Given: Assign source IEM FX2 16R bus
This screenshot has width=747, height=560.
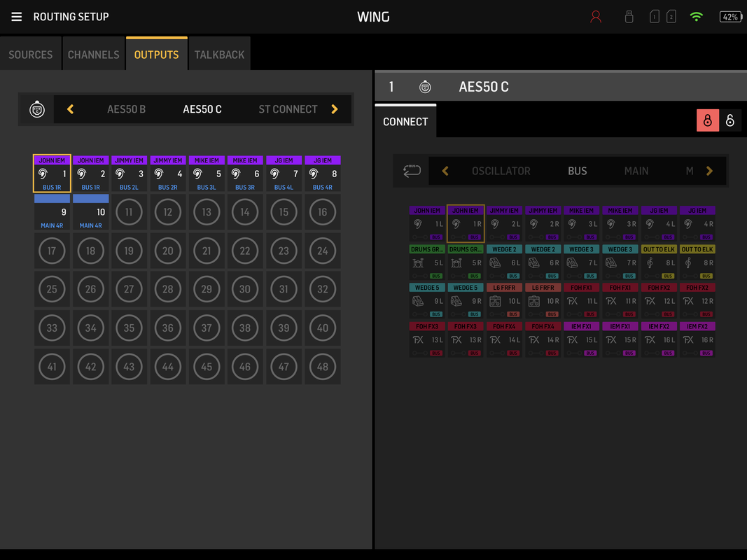Looking at the screenshot, I should [x=697, y=339].
